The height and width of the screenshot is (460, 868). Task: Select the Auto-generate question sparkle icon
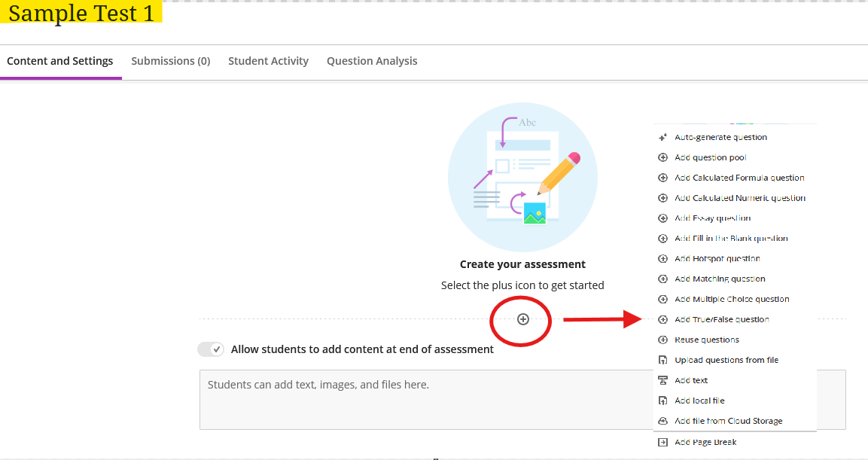pyautogui.click(x=662, y=137)
